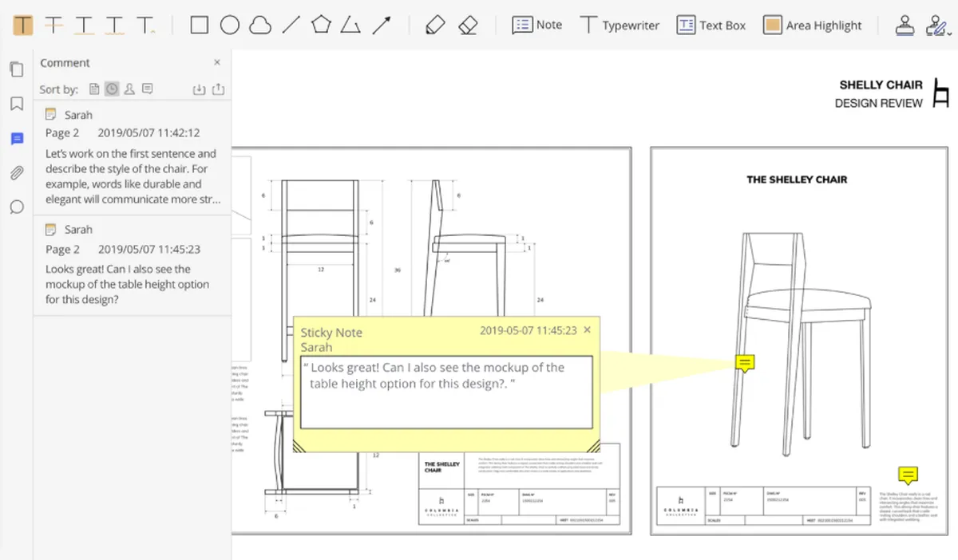
Task: Choose the Typewriter tool
Action: click(x=620, y=25)
